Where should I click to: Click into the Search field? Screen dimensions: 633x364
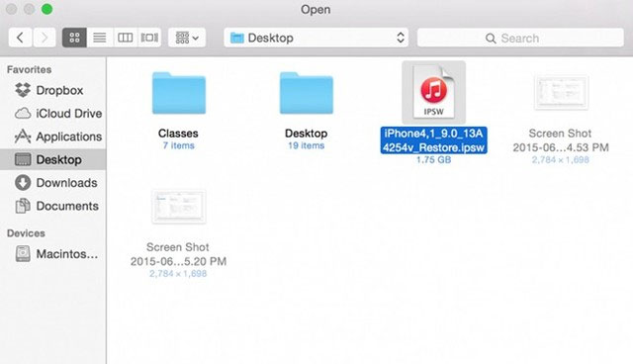click(x=520, y=38)
